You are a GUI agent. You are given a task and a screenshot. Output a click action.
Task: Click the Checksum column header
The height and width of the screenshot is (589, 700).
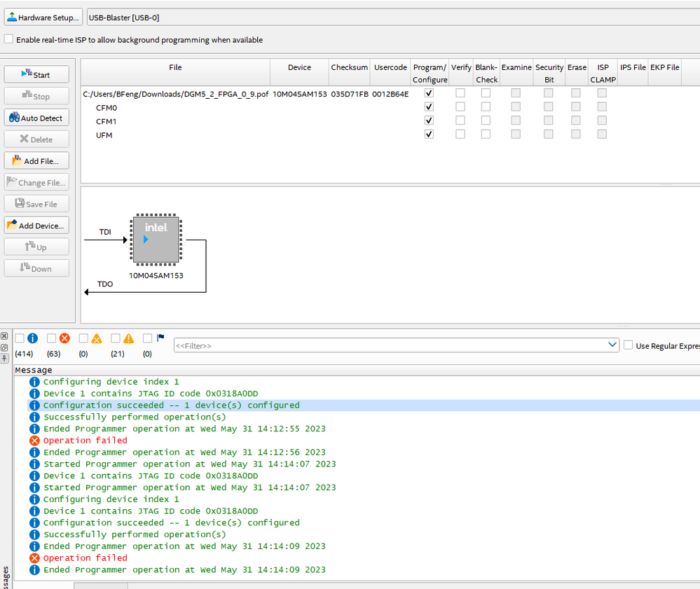pyautogui.click(x=349, y=67)
